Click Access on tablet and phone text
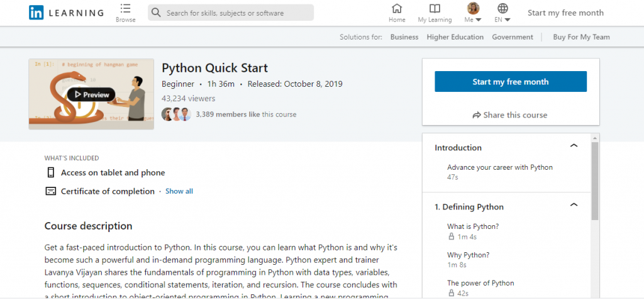This screenshot has width=644, height=300. coord(113,172)
